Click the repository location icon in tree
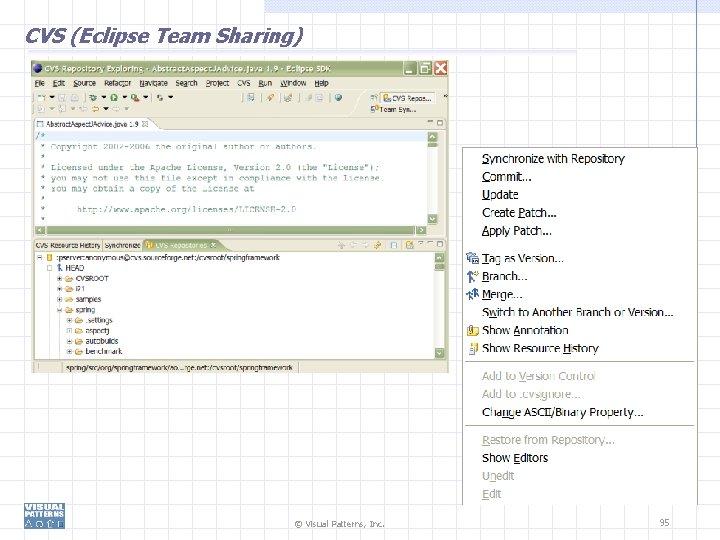720x540 pixels. 50,258
